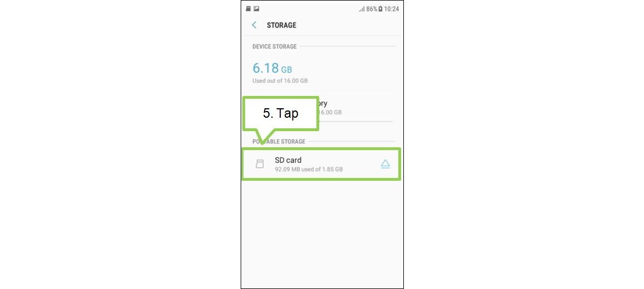Tap the PORTABLE STORAGE section header
This screenshot has width=644, height=289.
point(279,141)
